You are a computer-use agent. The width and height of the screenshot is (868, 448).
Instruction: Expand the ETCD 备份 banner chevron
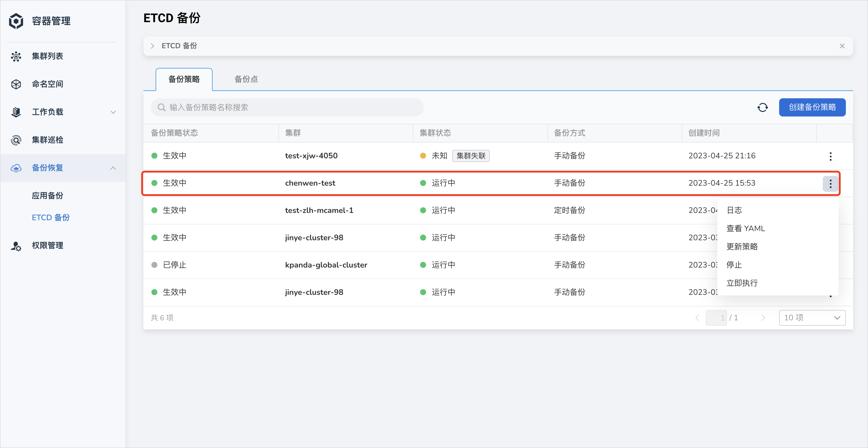pos(152,46)
